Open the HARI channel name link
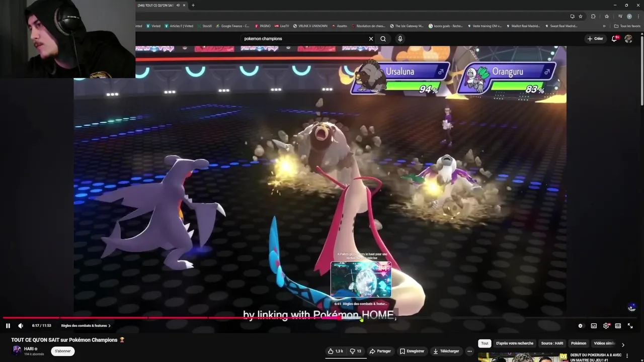 point(29,348)
